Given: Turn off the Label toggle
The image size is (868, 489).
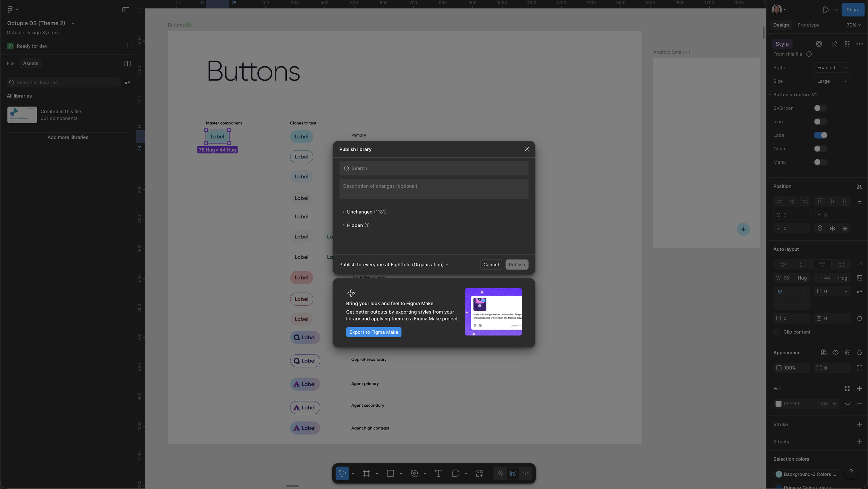Looking at the screenshot, I should tap(820, 135).
